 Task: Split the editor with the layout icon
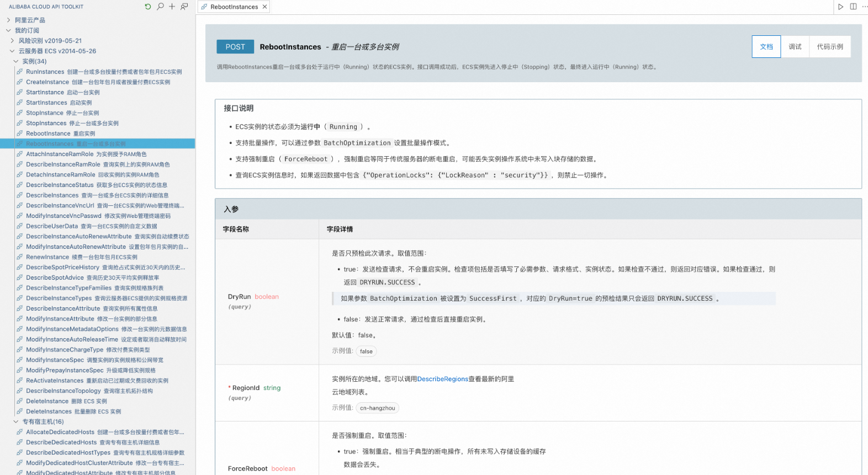pos(853,7)
